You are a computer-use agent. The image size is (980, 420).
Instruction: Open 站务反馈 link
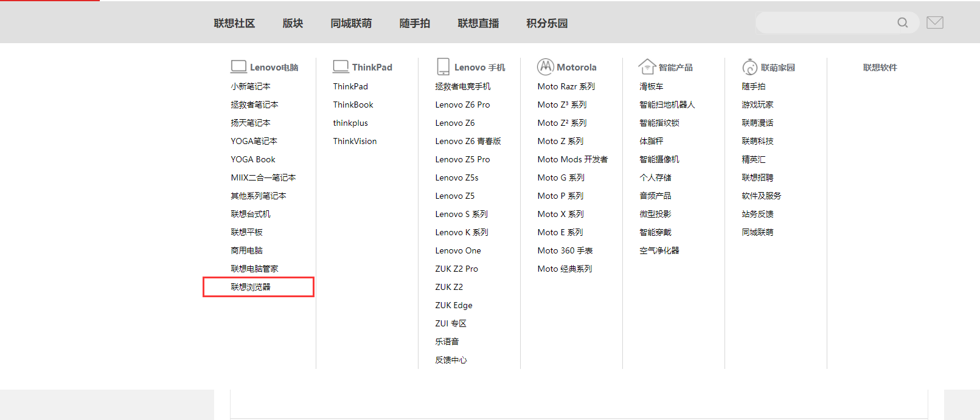(x=758, y=214)
